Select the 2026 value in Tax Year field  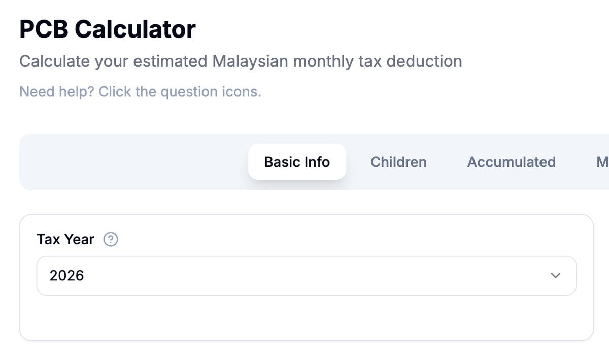click(66, 275)
